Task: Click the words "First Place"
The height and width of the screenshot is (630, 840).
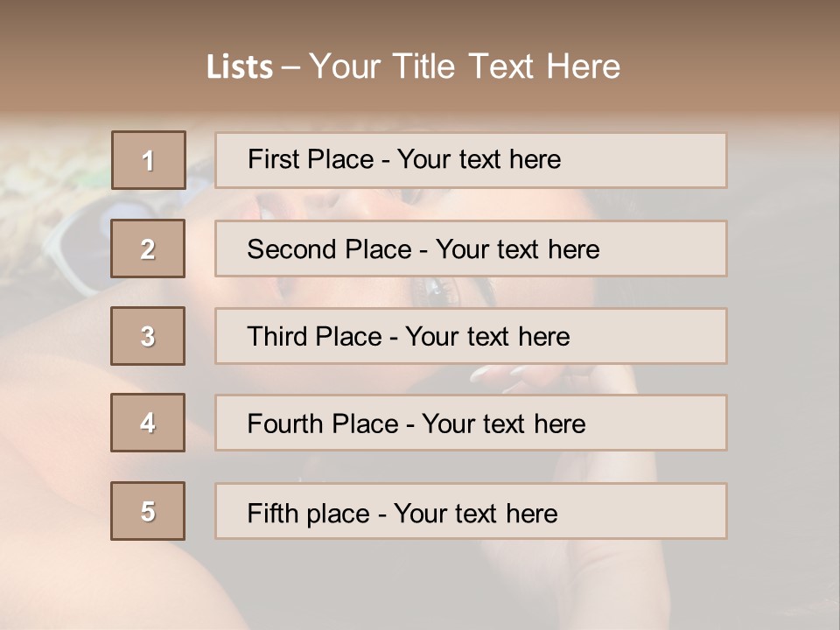Action: 310,160
